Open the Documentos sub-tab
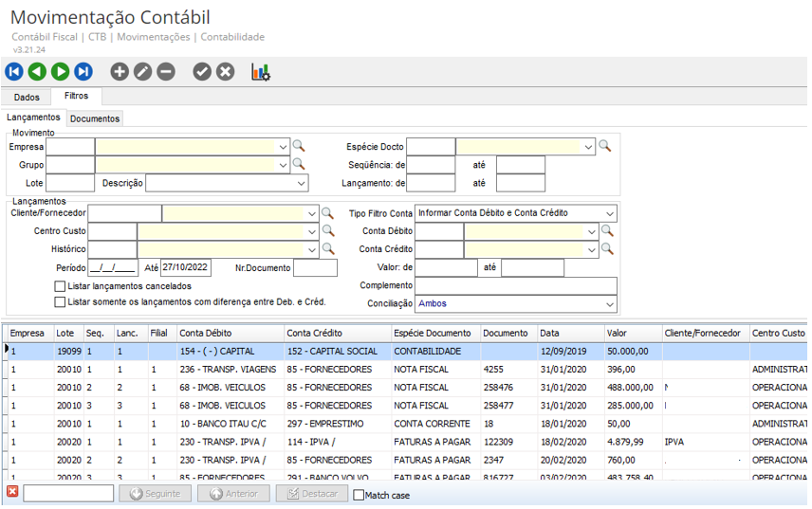 point(95,118)
